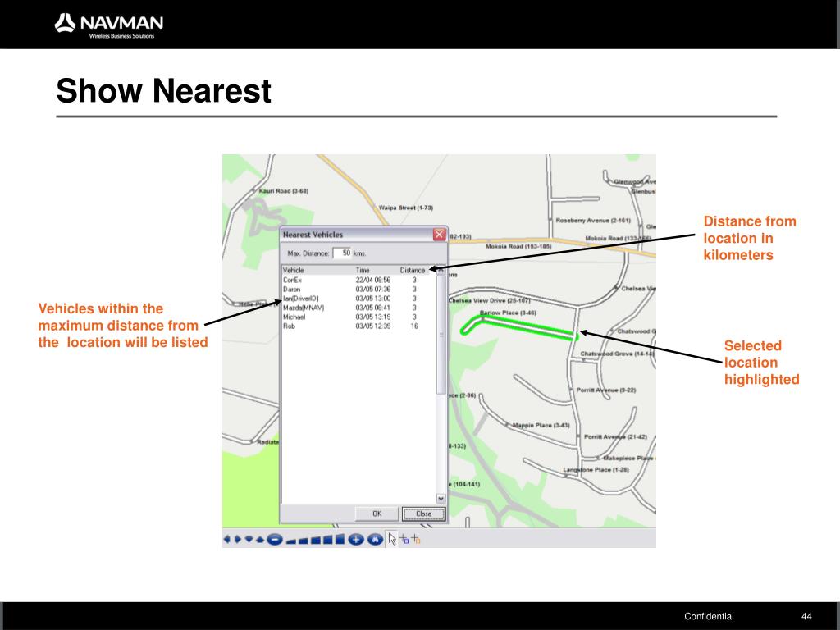Pan the map up with the arrow icon

(260, 540)
